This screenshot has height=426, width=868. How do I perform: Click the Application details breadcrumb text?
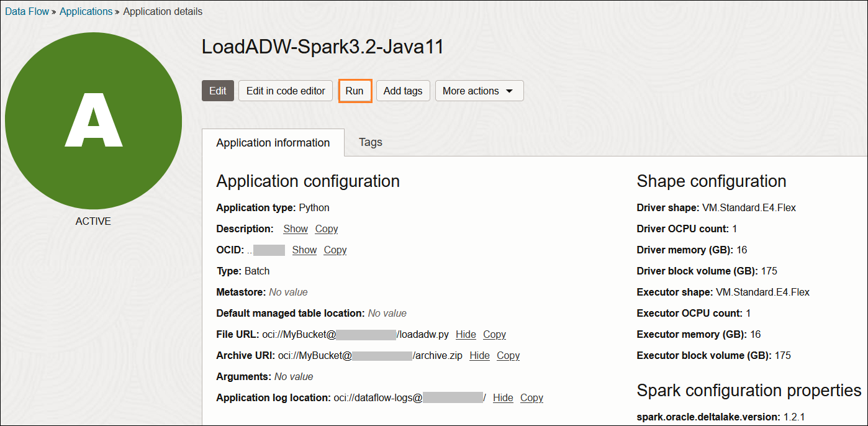point(163,12)
